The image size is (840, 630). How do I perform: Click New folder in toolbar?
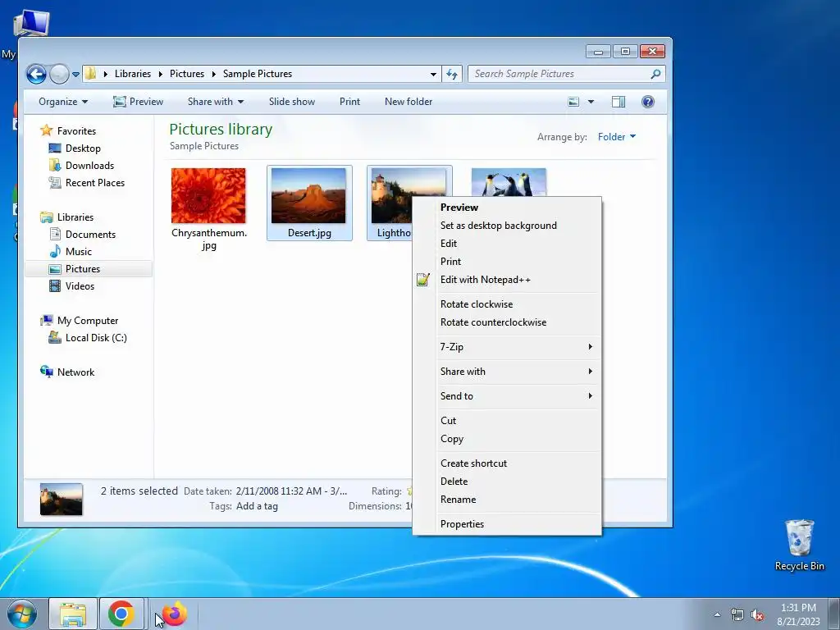point(409,101)
